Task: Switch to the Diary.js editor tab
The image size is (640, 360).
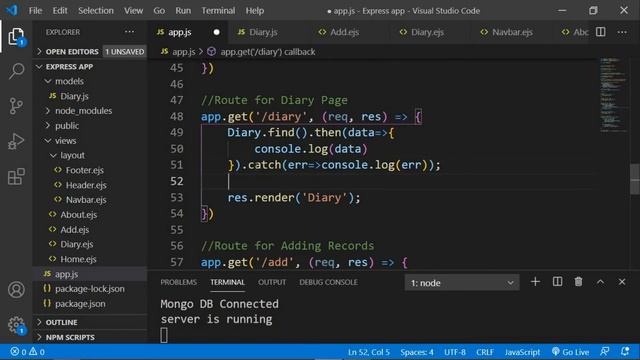Action: 263,32
